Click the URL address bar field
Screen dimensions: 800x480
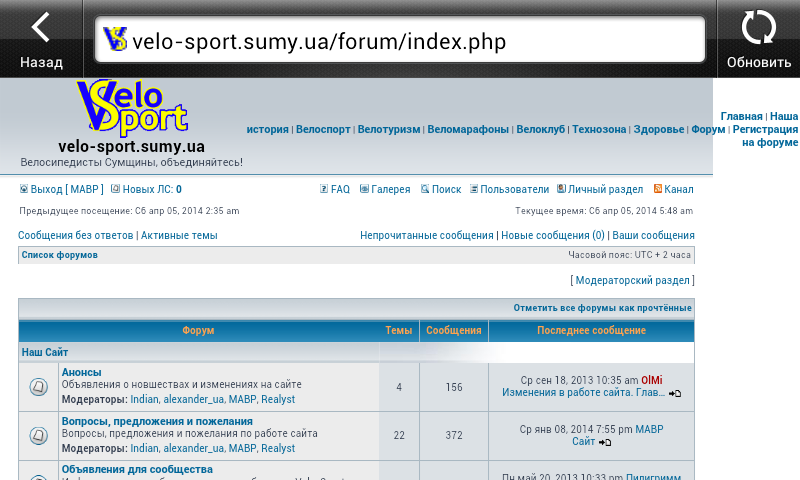click(x=400, y=40)
